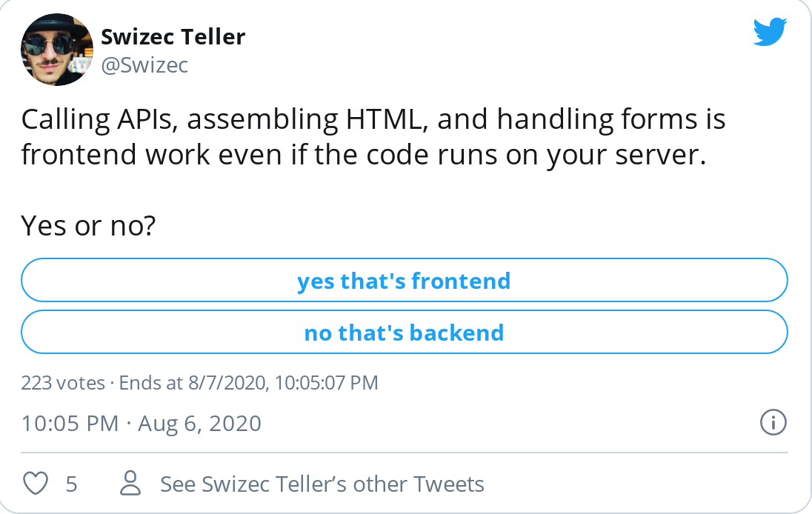The width and height of the screenshot is (812, 514).
Task: Click the heart to favorite the poll tweet
Action: [x=36, y=483]
